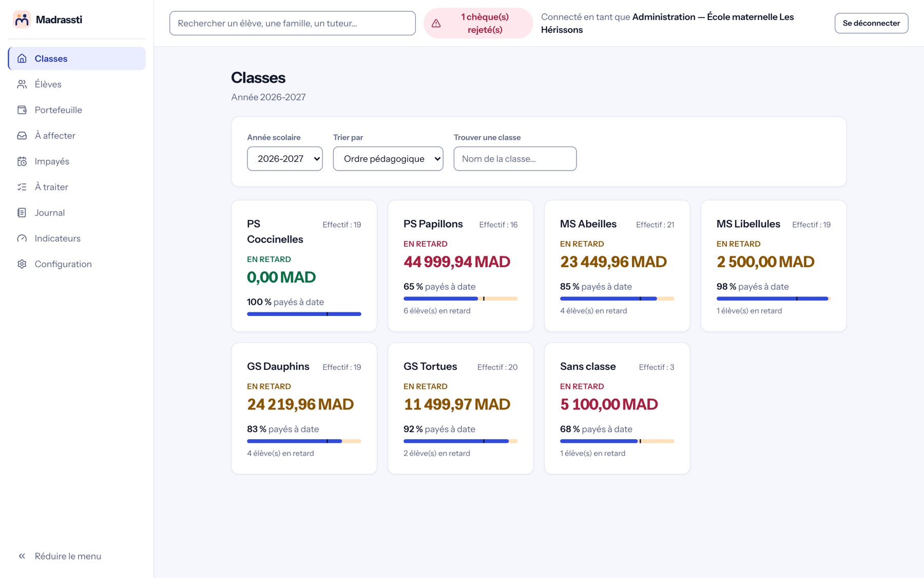924x578 pixels.
Task: Click the Madrassti logo icon
Action: tap(22, 20)
